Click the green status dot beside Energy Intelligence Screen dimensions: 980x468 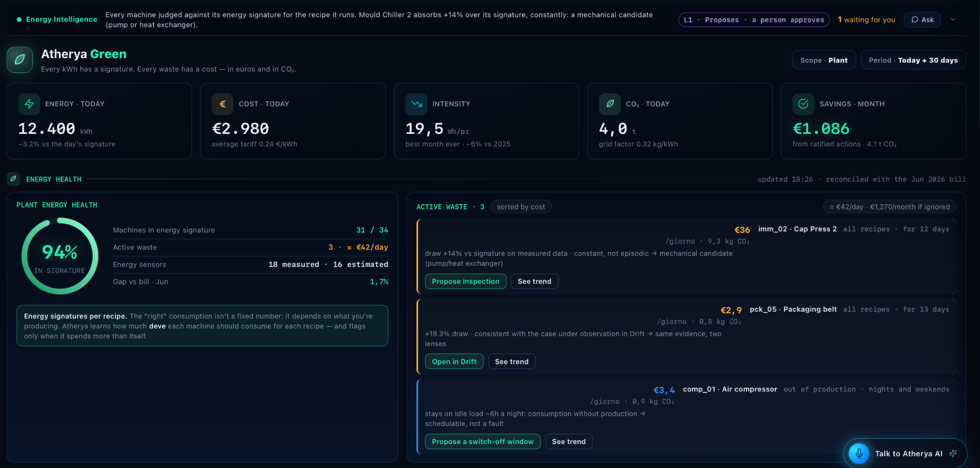pos(19,20)
